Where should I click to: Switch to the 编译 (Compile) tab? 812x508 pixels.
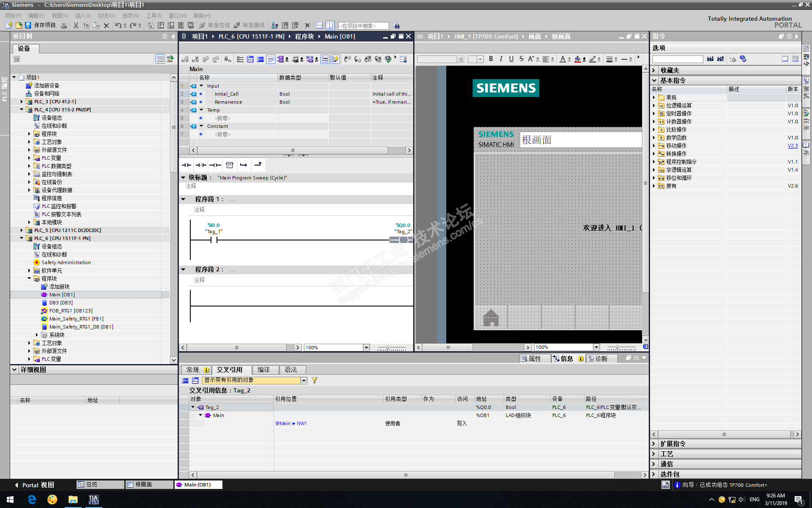coord(263,370)
